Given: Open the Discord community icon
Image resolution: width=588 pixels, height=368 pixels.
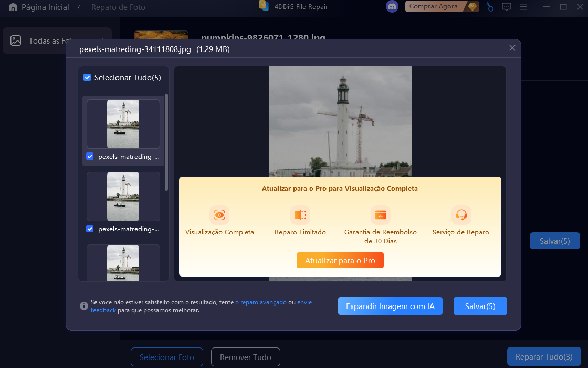Looking at the screenshot, I should point(392,6).
